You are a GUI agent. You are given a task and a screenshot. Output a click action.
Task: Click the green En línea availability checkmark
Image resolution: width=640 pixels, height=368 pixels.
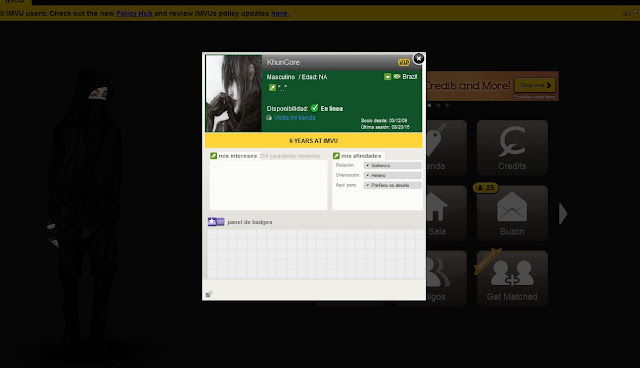[314, 108]
